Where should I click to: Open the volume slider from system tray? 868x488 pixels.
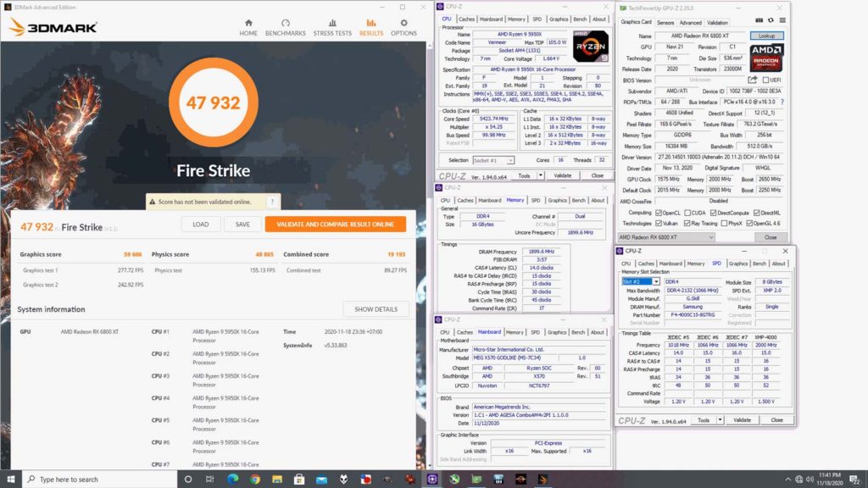[810, 479]
